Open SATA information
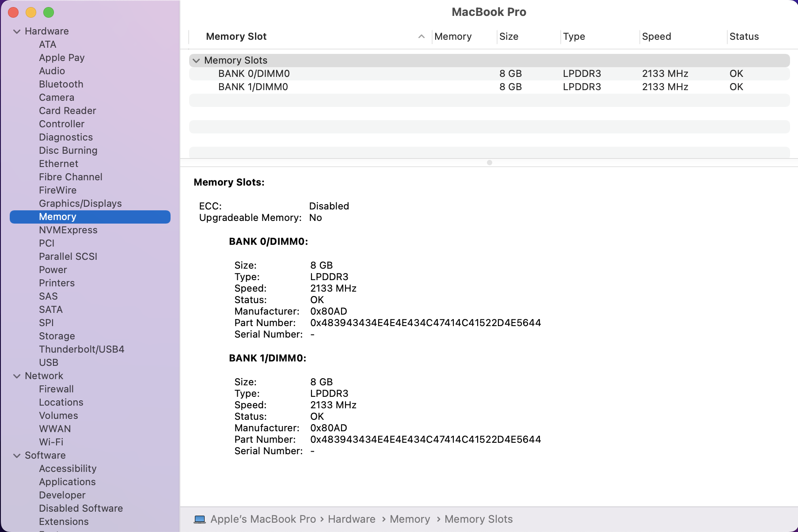The height and width of the screenshot is (532, 798). pos(51,310)
